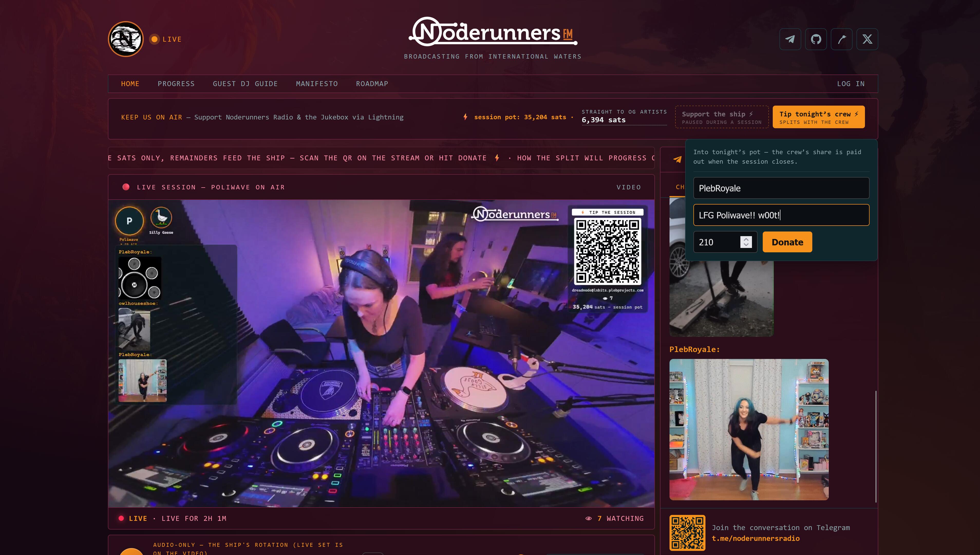Open the Guest DJ Guide page
This screenshot has width=980, height=555.
coord(245,84)
